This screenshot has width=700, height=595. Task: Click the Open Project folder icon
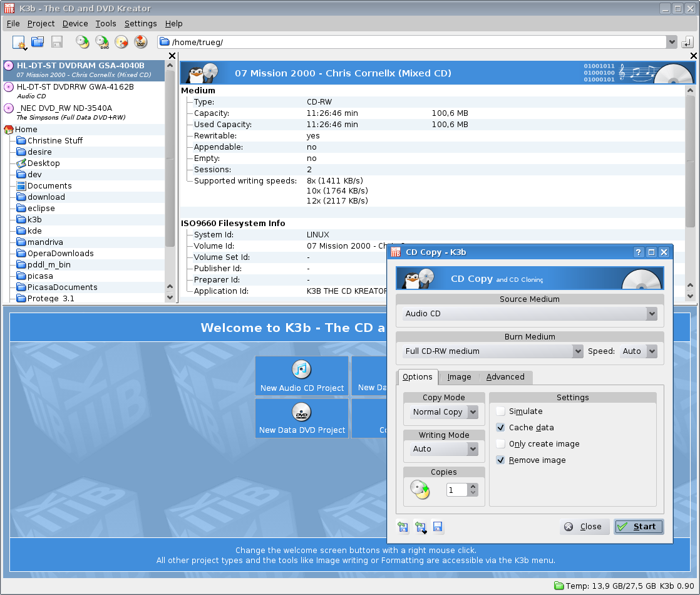point(38,42)
